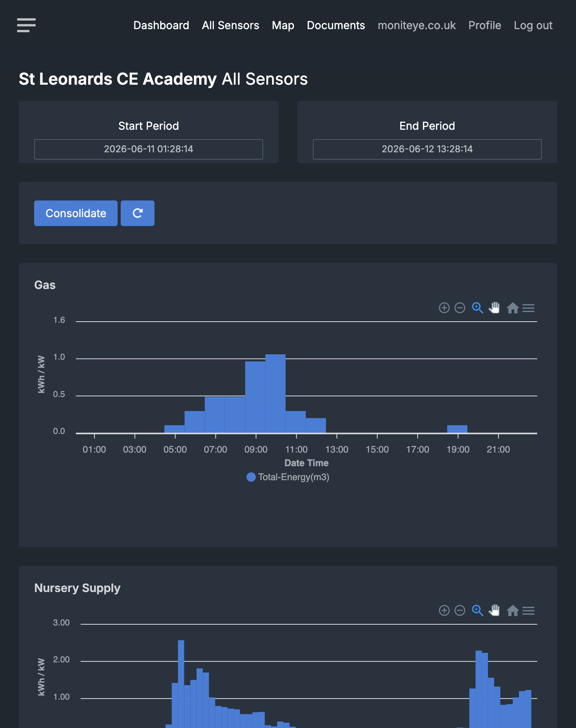Toggle Total-Energy(m3) legend series
This screenshot has width=576, height=728.
point(288,477)
